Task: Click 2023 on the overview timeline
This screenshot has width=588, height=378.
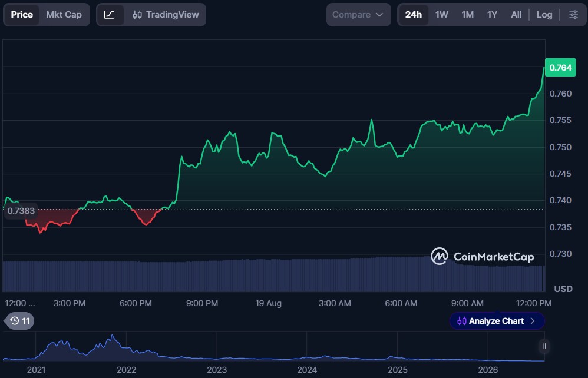Action: (x=217, y=370)
